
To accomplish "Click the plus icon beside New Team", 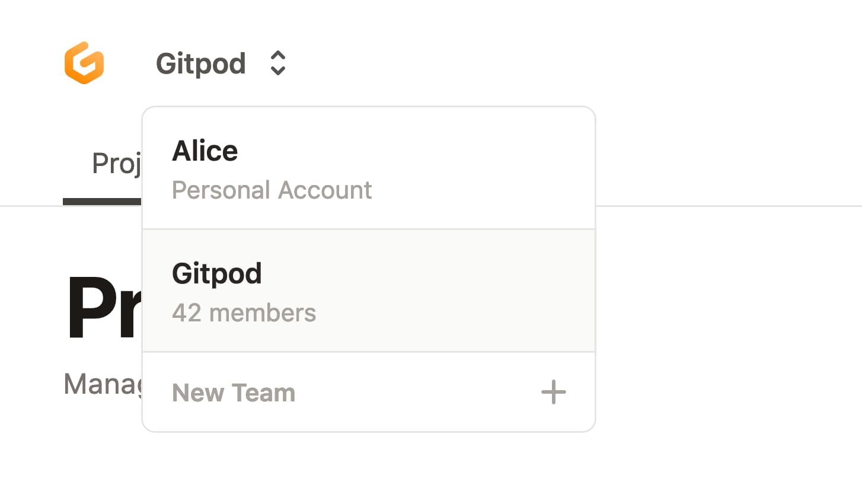I will (553, 393).
